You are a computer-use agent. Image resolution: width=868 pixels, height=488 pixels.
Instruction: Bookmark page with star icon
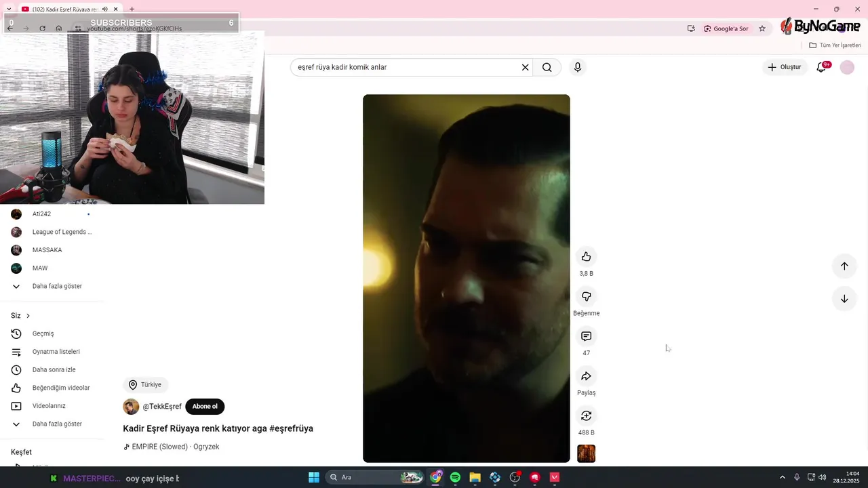[x=762, y=28]
